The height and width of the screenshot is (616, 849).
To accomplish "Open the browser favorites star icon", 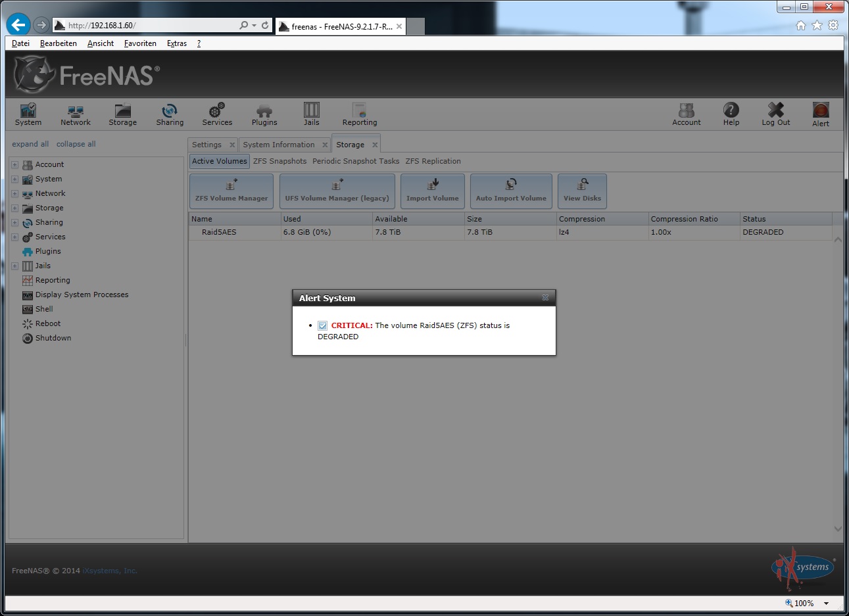I will [817, 25].
